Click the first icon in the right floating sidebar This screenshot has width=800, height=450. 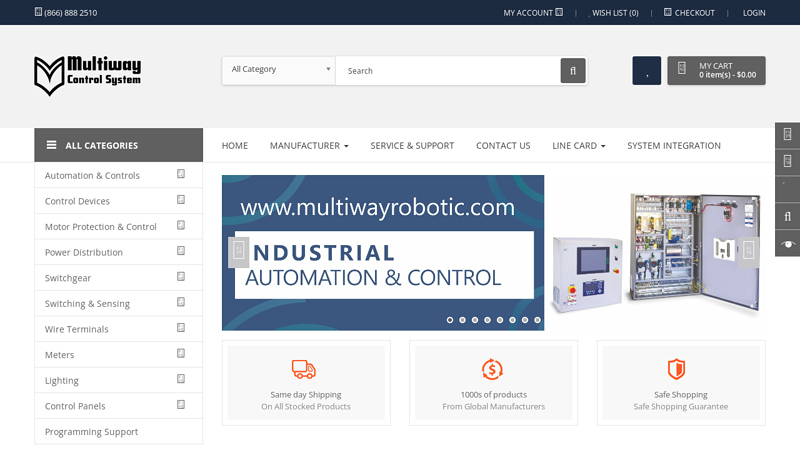point(787,134)
